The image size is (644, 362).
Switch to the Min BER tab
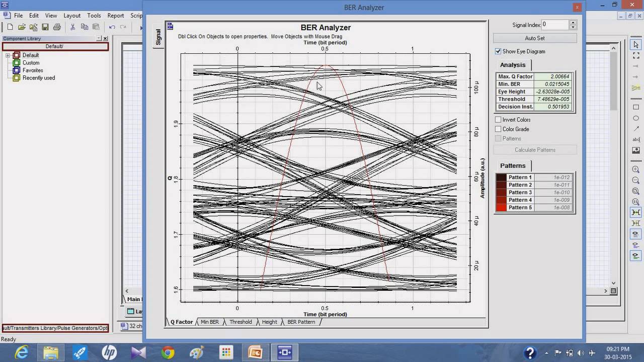(x=210, y=322)
